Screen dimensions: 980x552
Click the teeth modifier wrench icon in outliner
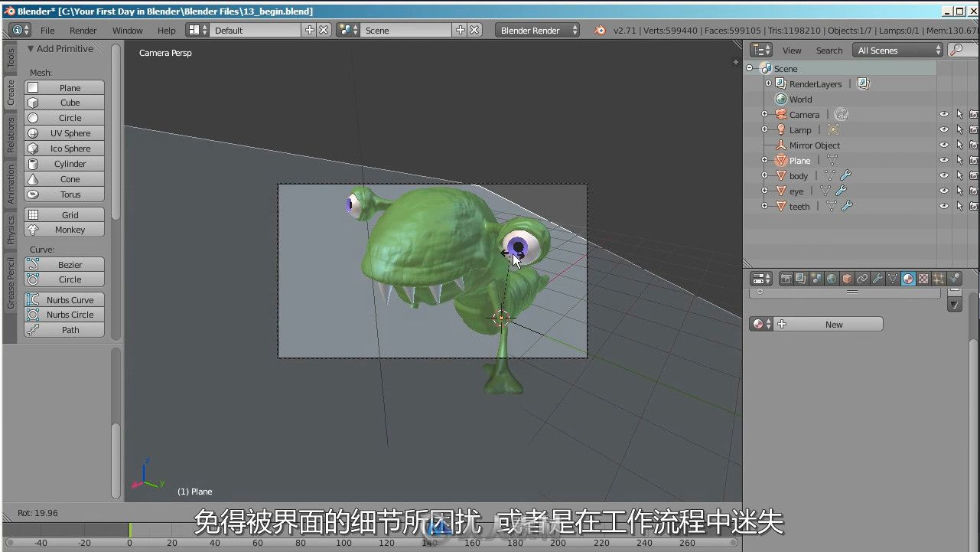[x=847, y=206]
